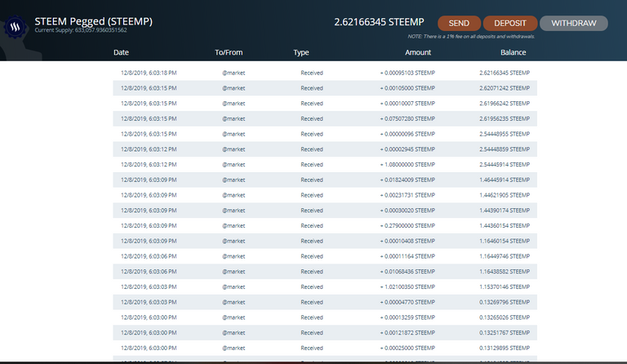Click Received type in 0.07507280 row
Image resolution: width=627 pixels, height=364 pixels.
point(312,118)
